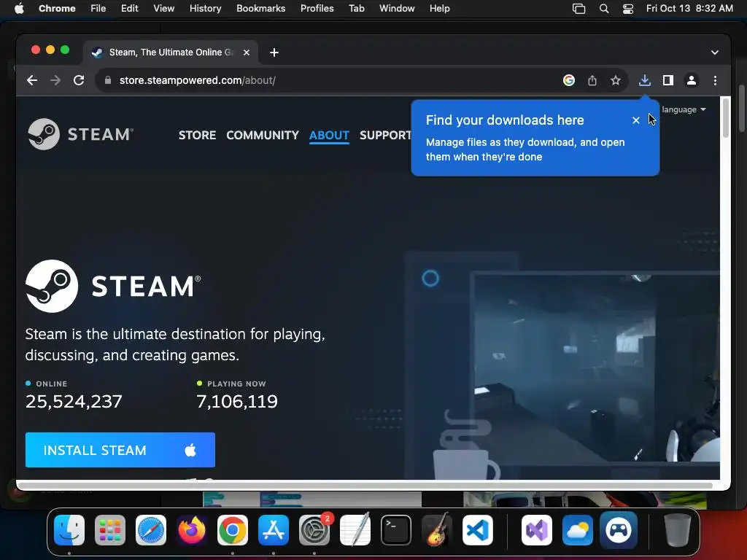This screenshot has width=747, height=560.
Task: Click Spotlight search icon in menu bar
Action: click(x=604, y=9)
